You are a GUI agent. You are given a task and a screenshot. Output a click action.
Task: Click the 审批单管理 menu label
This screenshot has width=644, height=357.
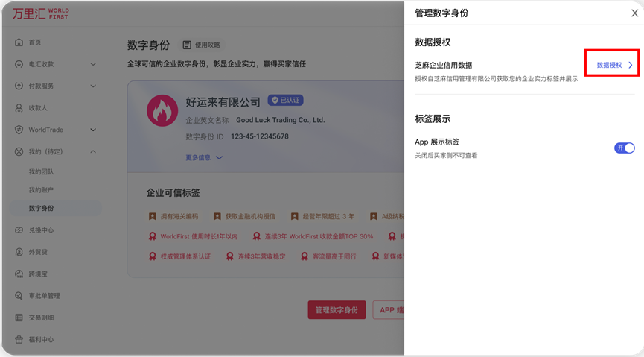pos(45,296)
